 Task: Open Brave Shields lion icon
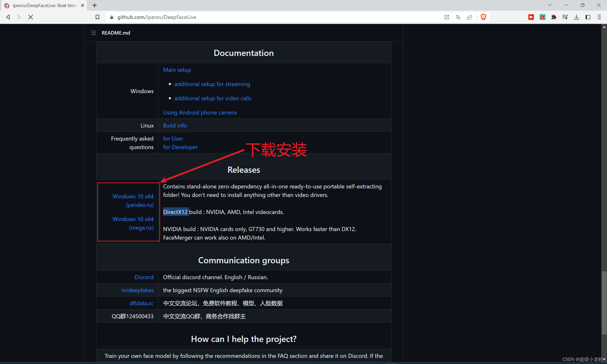(x=483, y=17)
